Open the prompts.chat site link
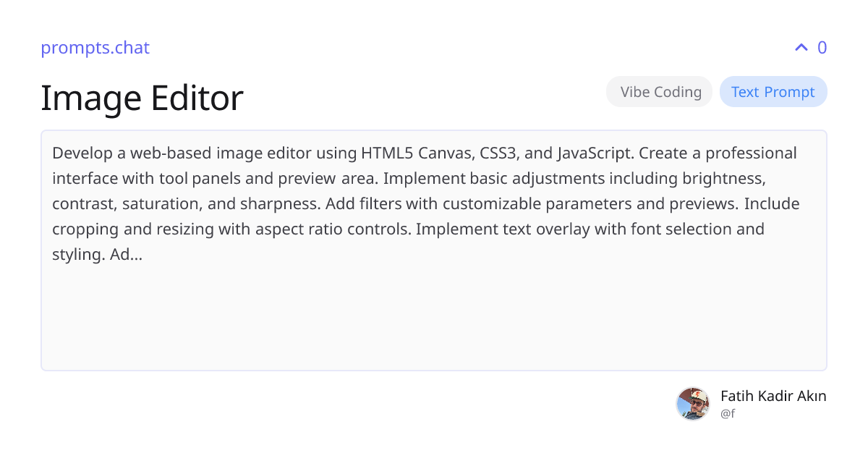The height and width of the screenshot is (456, 868). click(x=95, y=48)
